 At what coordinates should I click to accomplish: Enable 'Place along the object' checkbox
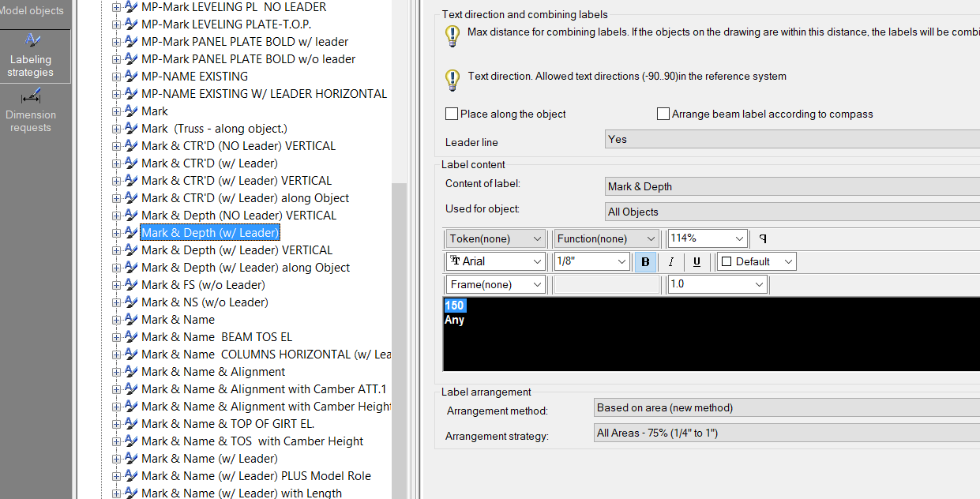coord(452,114)
